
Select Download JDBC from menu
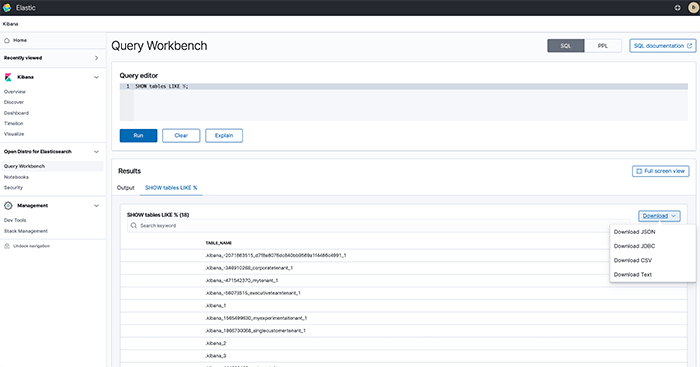(634, 246)
